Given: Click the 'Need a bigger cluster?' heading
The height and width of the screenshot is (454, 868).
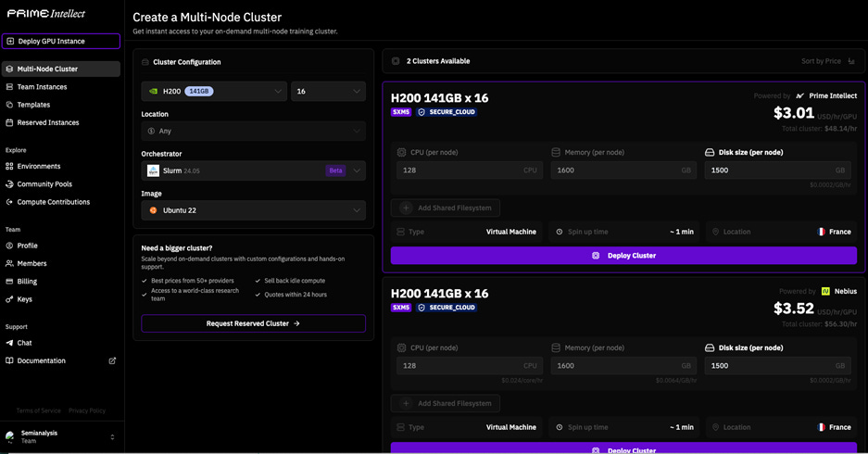Looking at the screenshot, I should 177,248.
